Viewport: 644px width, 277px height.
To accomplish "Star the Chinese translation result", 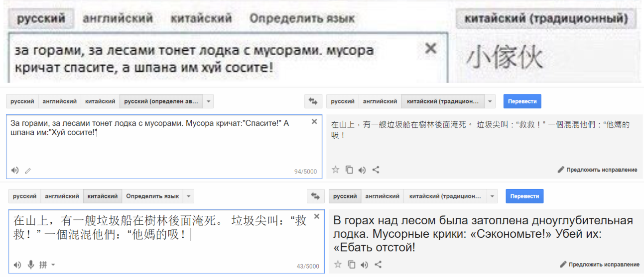I will (335, 170).
